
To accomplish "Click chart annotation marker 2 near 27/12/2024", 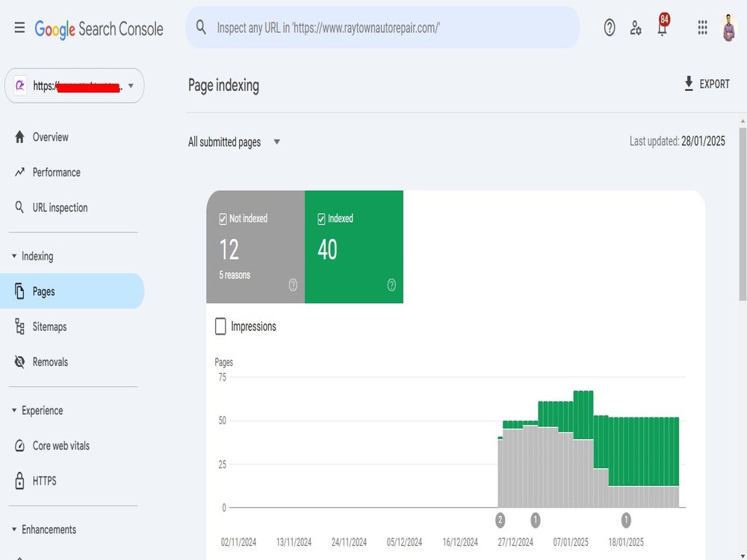I will [x=500, y=520].
